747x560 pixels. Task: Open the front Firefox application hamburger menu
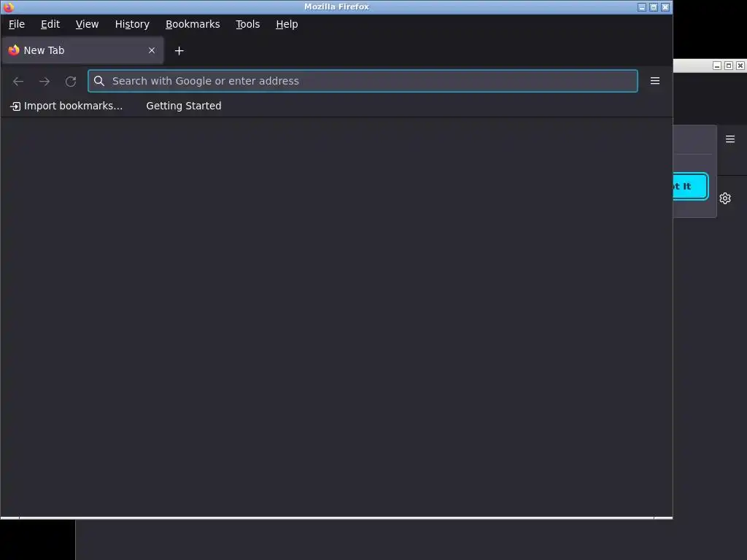pyautogui.click(x=655, y=81)
